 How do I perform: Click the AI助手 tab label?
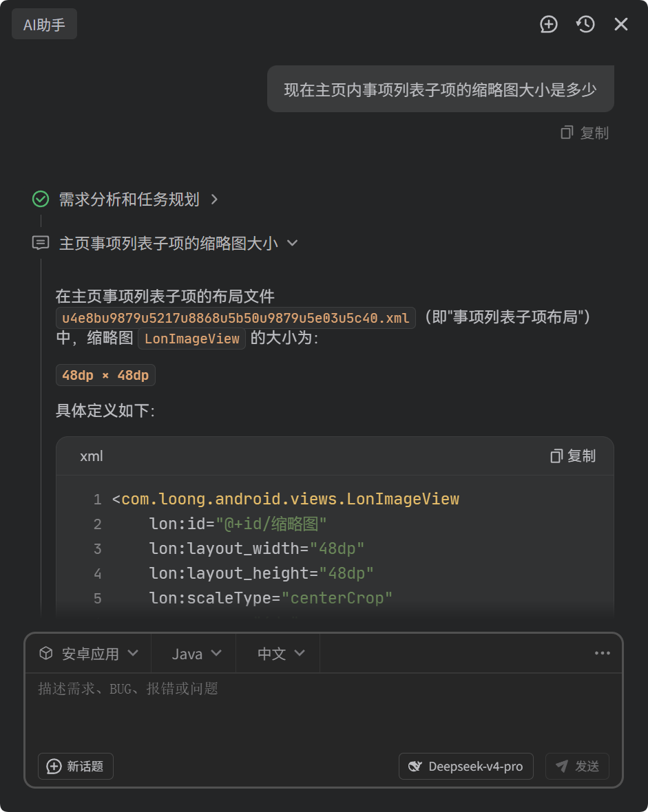(x=44, y=24)
